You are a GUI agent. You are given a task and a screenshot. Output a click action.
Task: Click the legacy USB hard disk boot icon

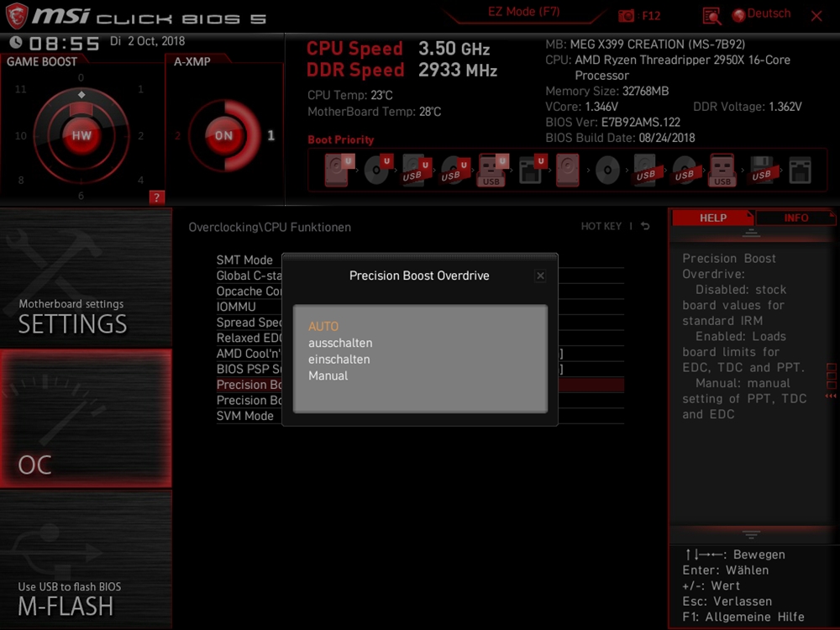pyautogui.click(x=645, y=170)
